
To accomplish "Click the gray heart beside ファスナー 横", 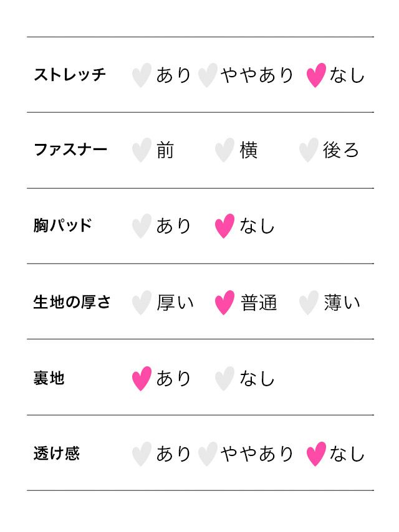I will [224, 150].
